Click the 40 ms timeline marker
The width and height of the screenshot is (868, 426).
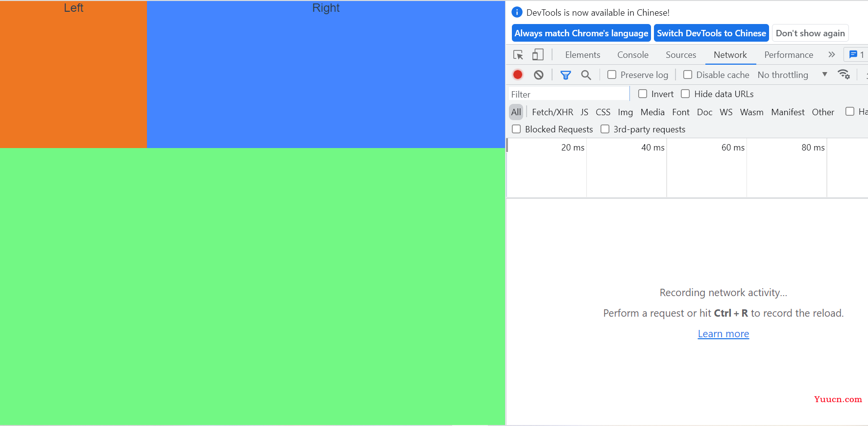(653, 147)
